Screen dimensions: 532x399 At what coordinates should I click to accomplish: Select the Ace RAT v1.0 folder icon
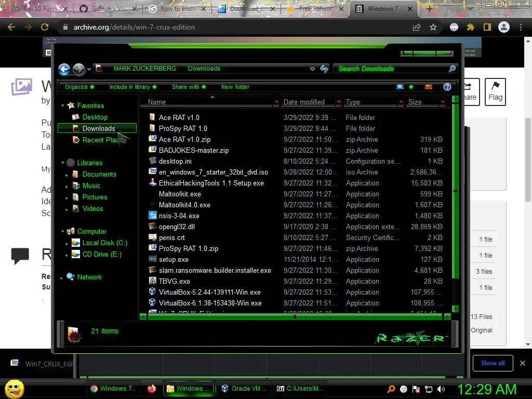point(152,117)
